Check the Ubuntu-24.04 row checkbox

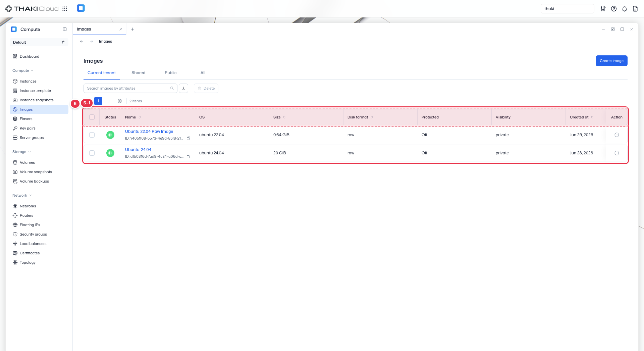pos(92,153)
